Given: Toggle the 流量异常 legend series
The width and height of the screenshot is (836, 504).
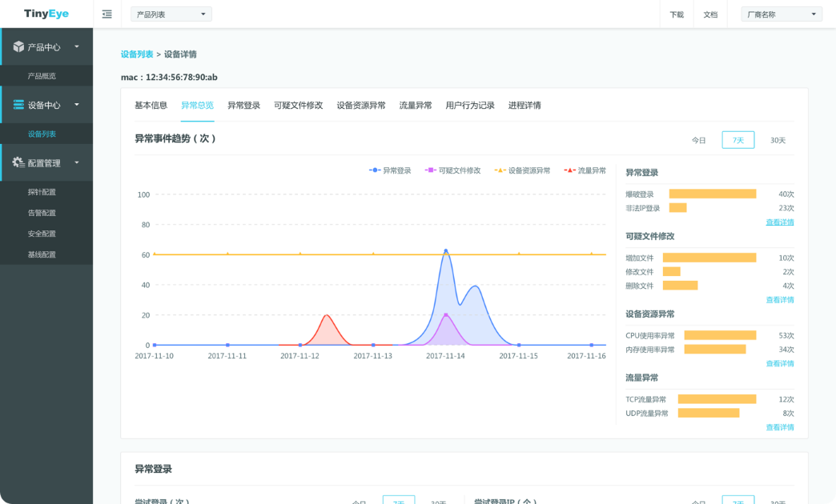Looking at the screenshot, I should (569, 170).
